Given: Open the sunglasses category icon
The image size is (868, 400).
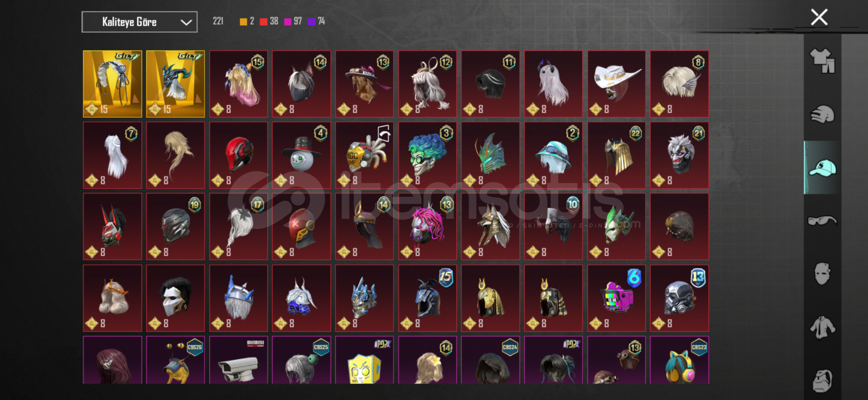Looking at the screenshot, I should click(822, 221).
